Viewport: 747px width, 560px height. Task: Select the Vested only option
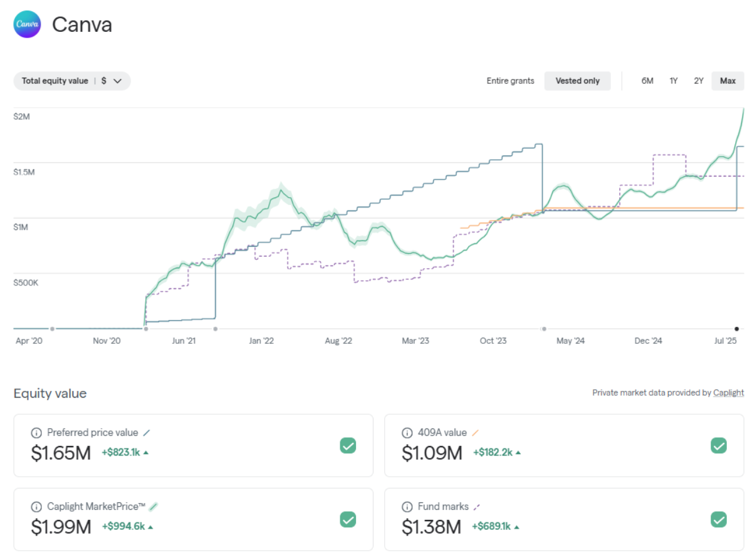(x=577, y=81)
